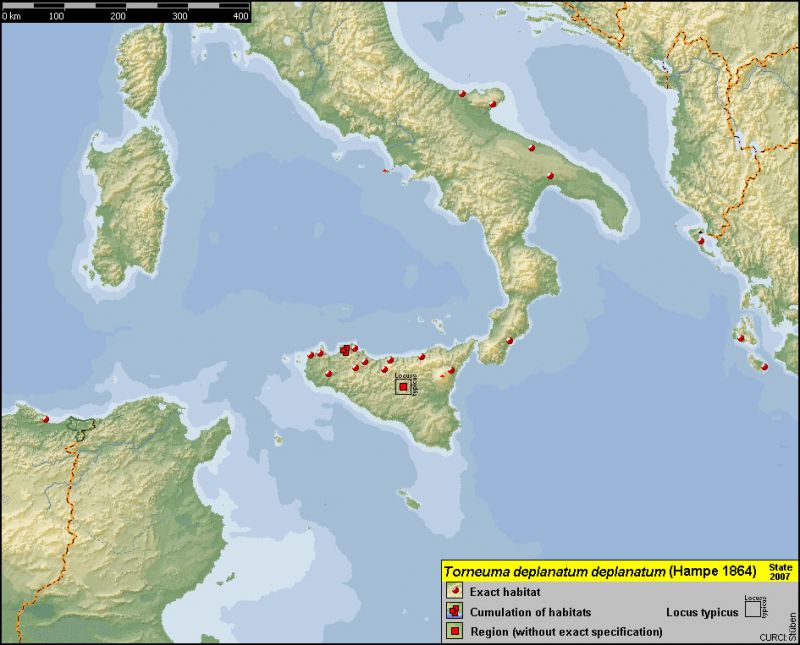Click the 'Cumulation of habitats' legend text
This screenshot has width=800, height=645.
coord(530,612)
